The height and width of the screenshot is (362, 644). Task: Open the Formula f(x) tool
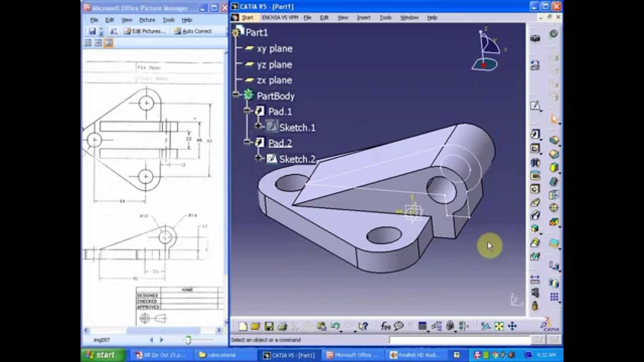[386, 326]
